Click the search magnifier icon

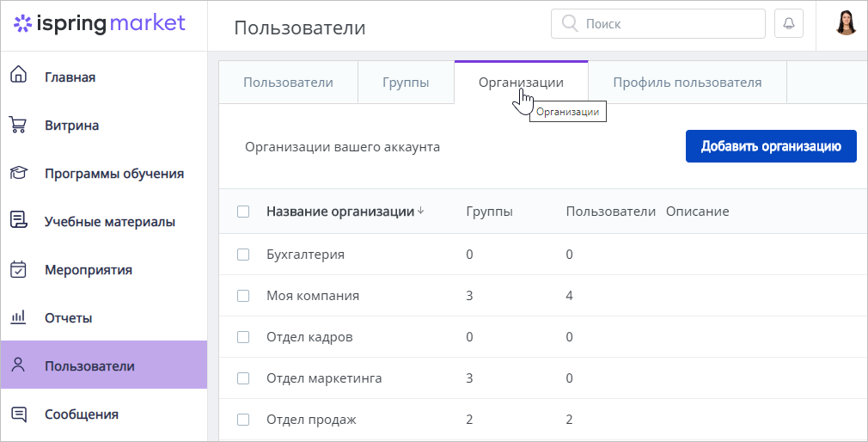(x=570, y=23)
